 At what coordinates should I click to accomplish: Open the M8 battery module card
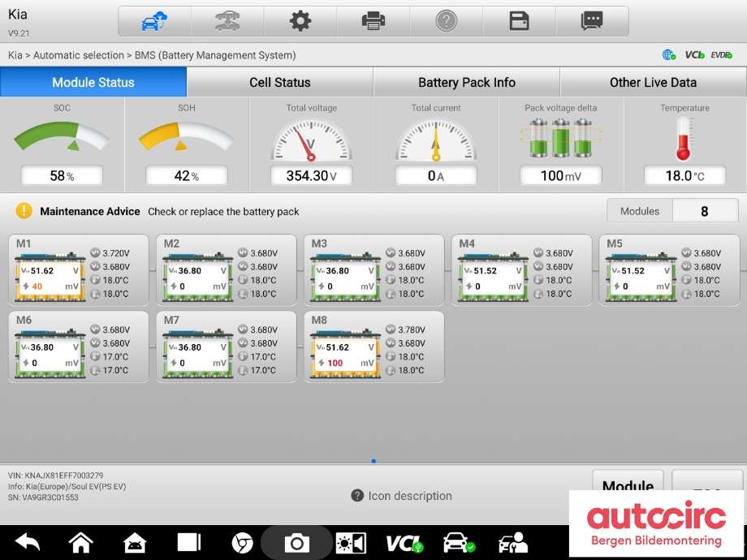pyautogui.click(x=374, y=347)
